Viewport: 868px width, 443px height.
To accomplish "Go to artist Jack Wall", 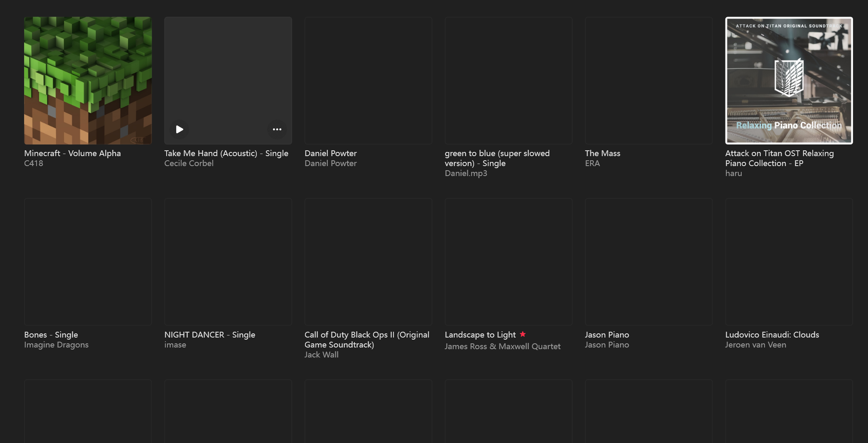I will 322,355.
